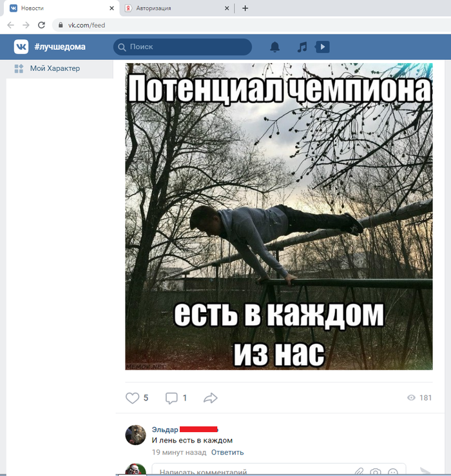Go back in browser history
Viewport: 451px width, 476px height.
[10, 25]
